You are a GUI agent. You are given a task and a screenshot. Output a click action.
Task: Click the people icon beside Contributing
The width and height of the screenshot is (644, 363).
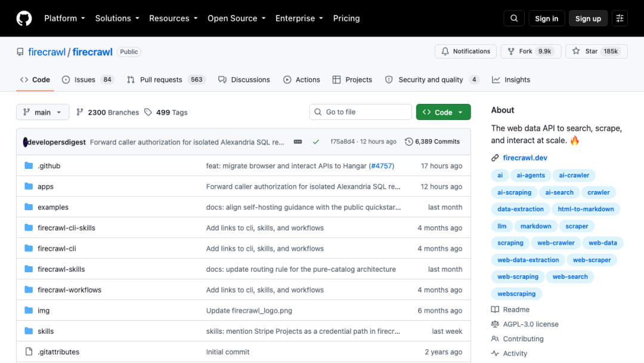495,339
